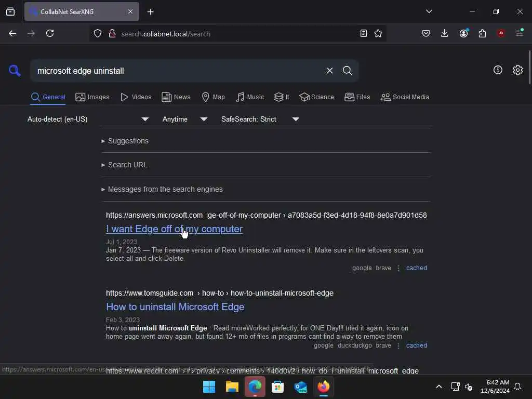This screenshot has height=399, width=532.
Task: Open Outlook from taskbar
Action: point(301,387)
